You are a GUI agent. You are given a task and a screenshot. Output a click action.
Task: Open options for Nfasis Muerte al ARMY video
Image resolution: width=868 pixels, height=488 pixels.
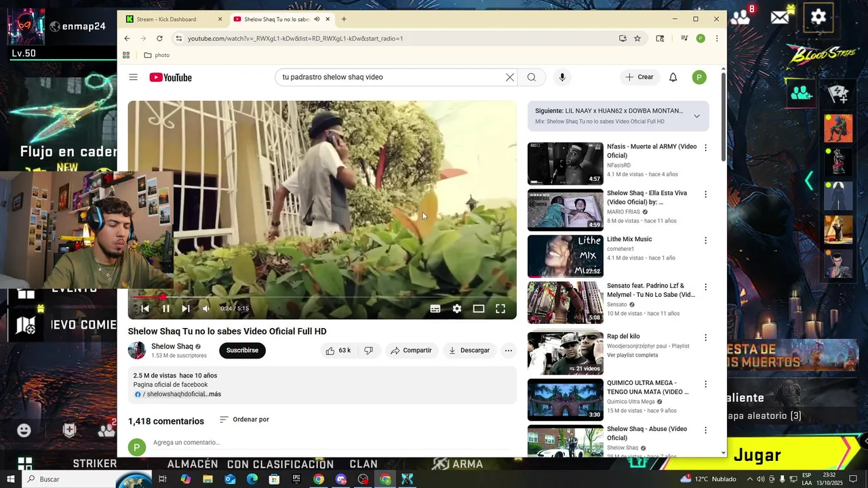[705, 148]
